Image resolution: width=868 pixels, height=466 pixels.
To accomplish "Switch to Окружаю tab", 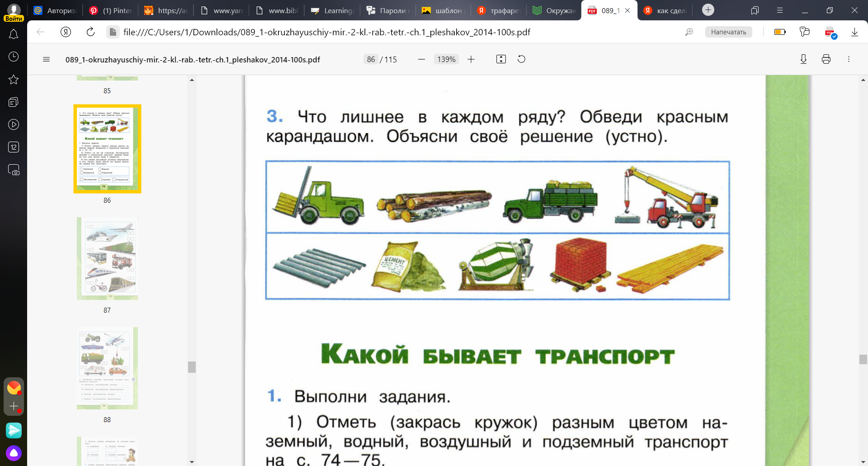I will [x=554, y=10].
